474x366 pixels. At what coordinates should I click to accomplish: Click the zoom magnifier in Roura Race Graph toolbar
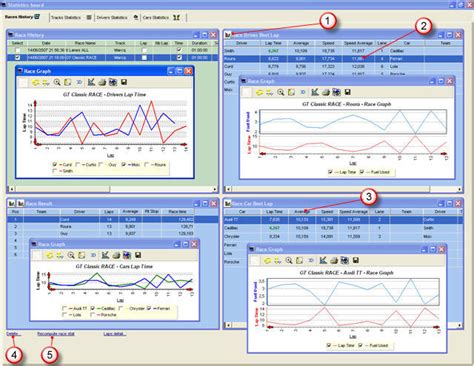pos(281,92)
